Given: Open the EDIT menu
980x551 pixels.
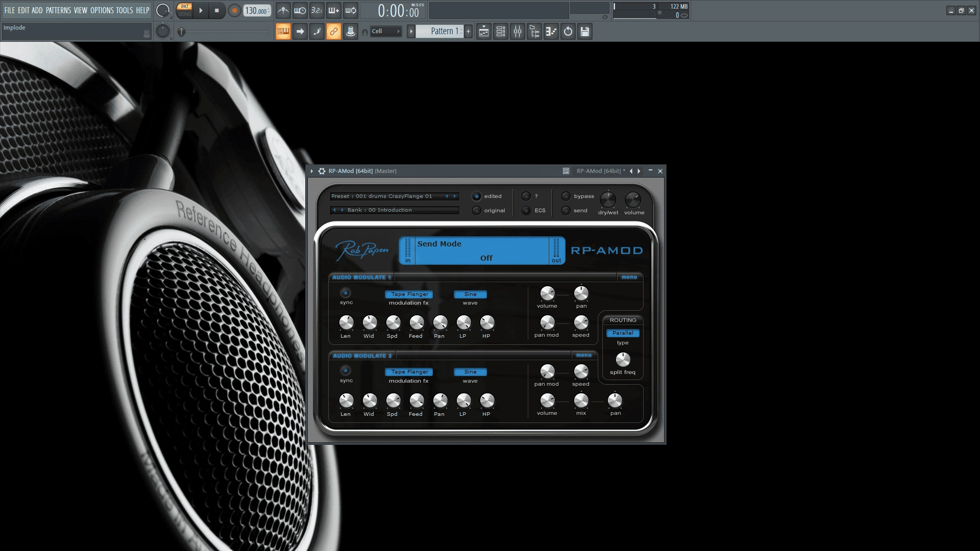Looking at the screenshot, I should click(x=23, y=10).
